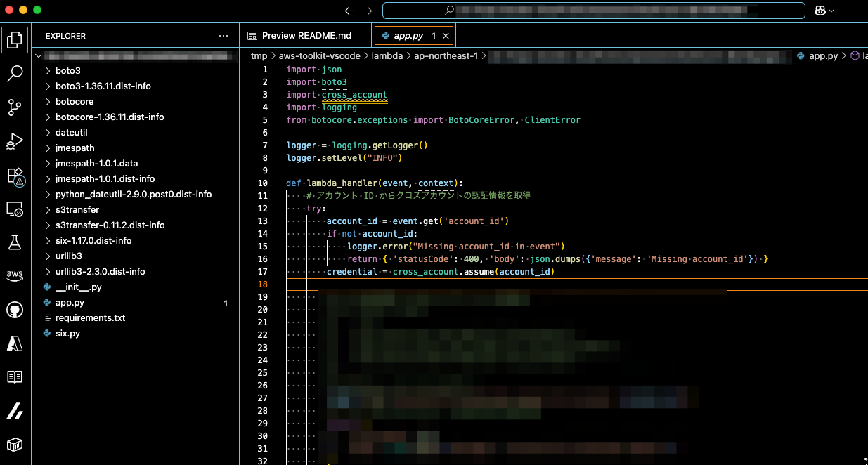This screenshot has width=868, height=465.
Task: Open the Source Control view
Action: coord(15,107)
